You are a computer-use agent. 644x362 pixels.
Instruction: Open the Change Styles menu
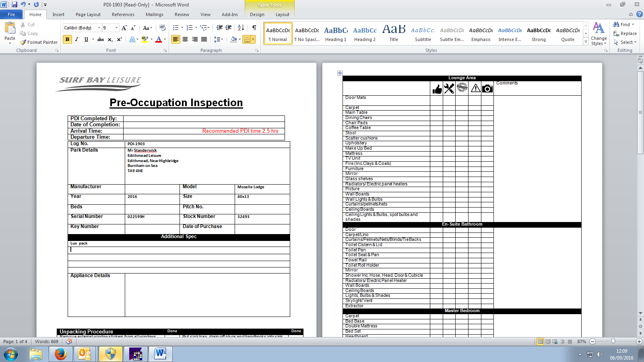tap(599, 34)
